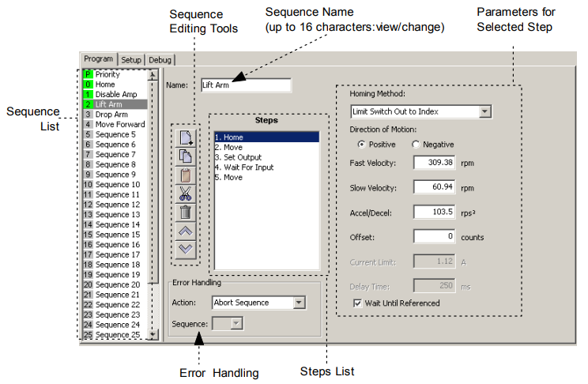
Task: Switch to the Setup tab
Action: tap(131, 60)
